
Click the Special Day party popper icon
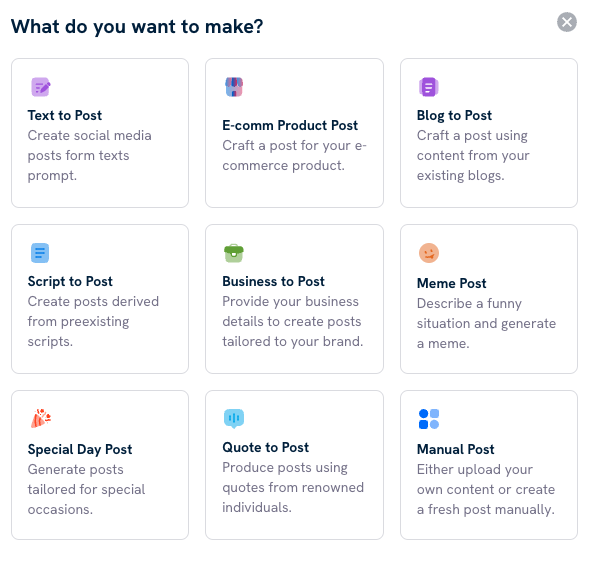[41, 418]
